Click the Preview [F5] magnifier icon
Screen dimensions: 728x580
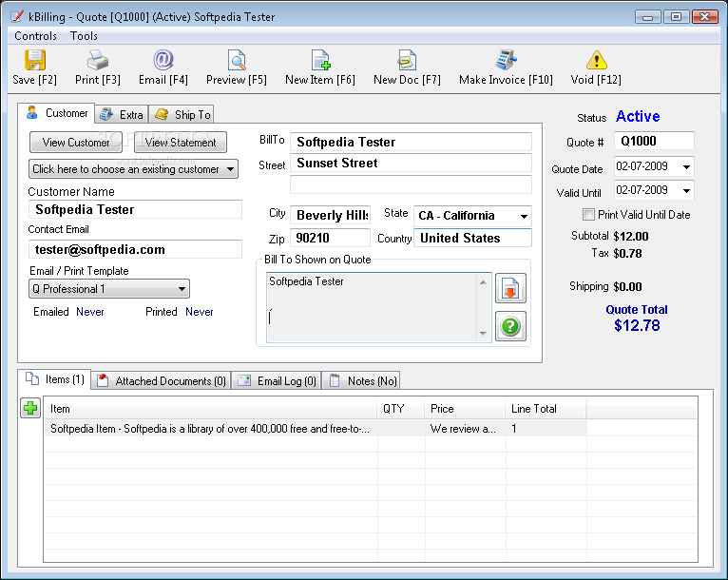(x=237, y=60)
